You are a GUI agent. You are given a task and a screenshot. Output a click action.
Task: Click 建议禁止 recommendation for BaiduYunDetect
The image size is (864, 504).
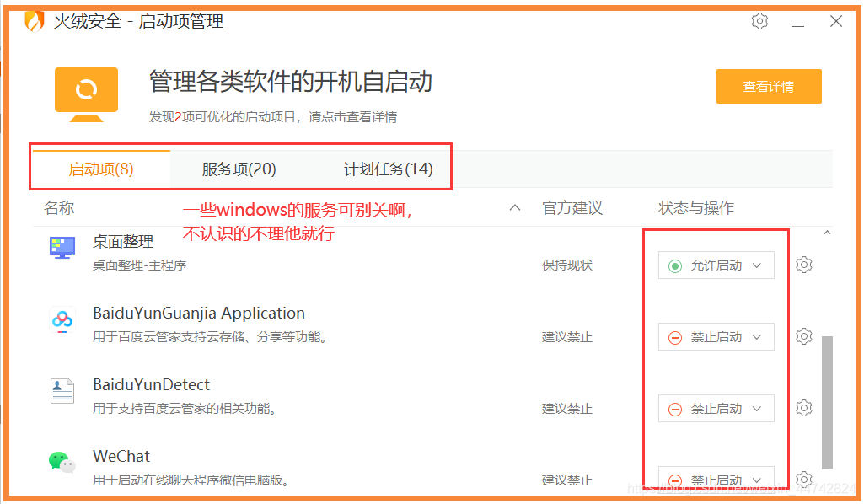567,409
